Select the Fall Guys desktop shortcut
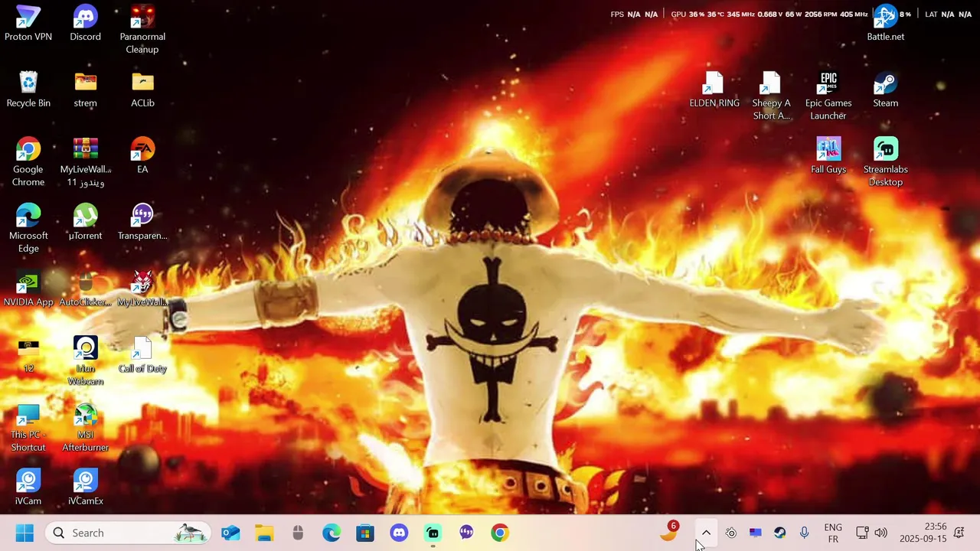The height and width of the screenshot is (551, 980). (828, 156)
